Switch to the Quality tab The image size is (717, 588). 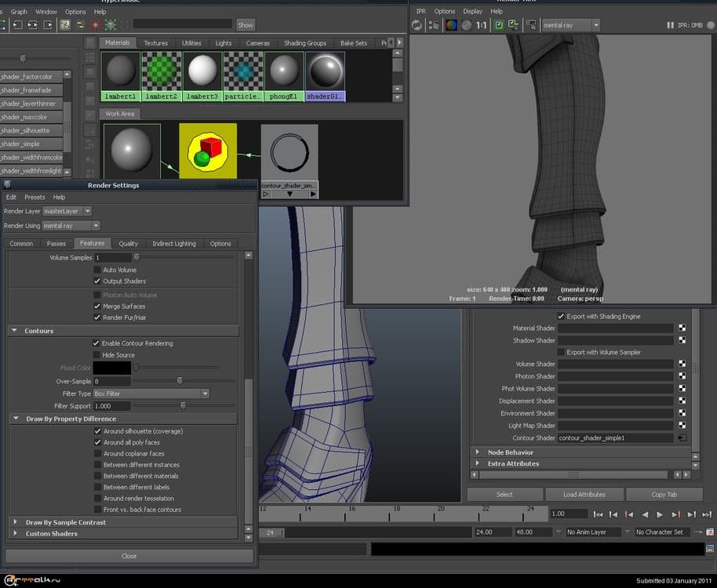pyautogui.click(x=128, y=244)
